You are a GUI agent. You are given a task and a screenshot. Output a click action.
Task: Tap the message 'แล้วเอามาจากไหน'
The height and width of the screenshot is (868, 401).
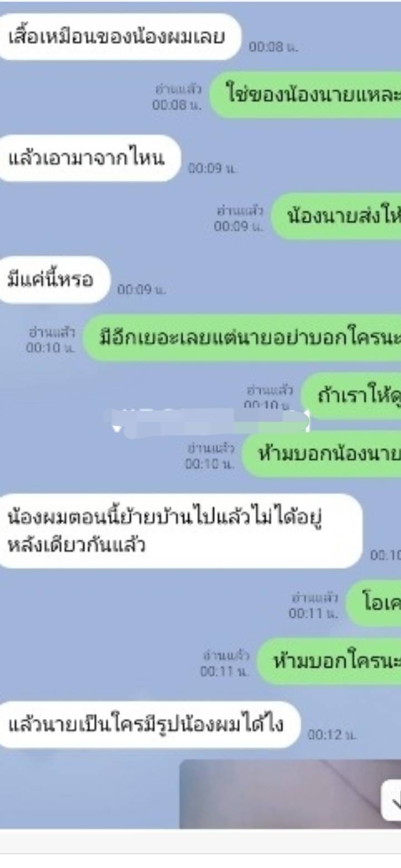tap(90, 158)
